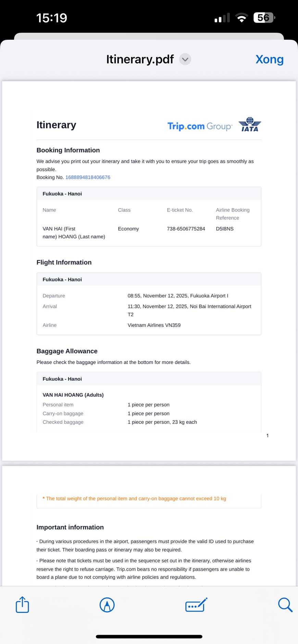Tap the 15:19 clock in status bar

[x=52, y=18]
